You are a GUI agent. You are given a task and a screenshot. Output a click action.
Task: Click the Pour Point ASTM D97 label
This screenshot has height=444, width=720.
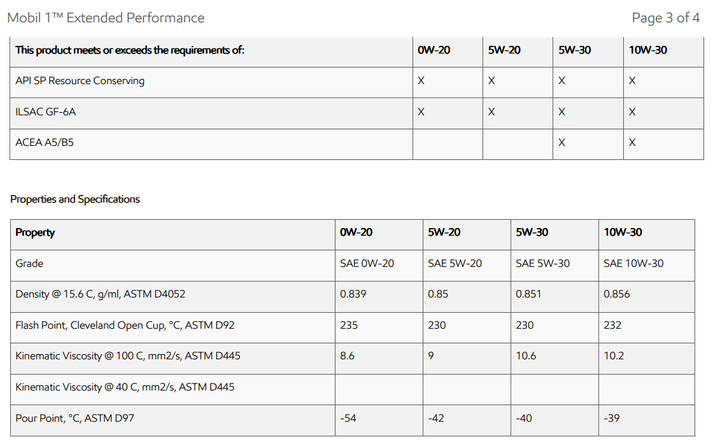coord(75,419)
